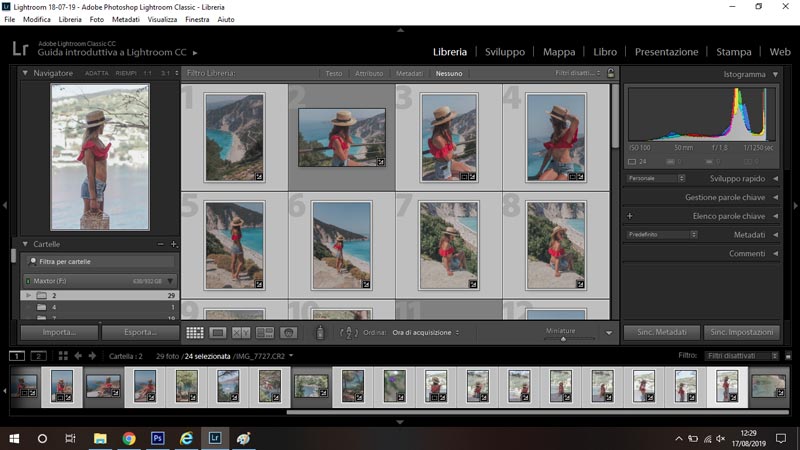Open Compare view (X|Y) icon

pos(241,333)
